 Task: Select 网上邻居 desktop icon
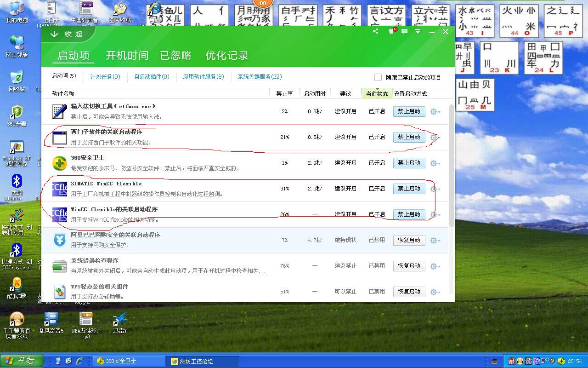(17, 46)
